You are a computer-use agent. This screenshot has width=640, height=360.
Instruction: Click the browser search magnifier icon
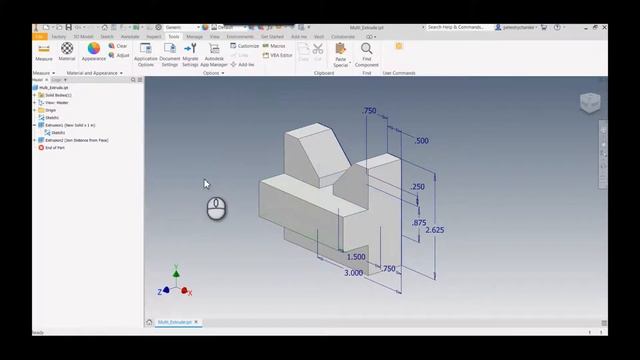click(x=133, y=80)
